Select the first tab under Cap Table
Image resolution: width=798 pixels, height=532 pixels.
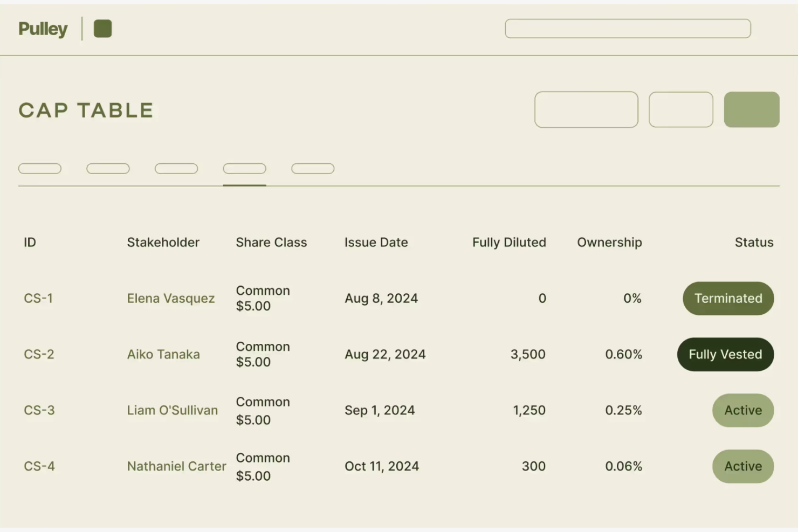coord(40,169)
